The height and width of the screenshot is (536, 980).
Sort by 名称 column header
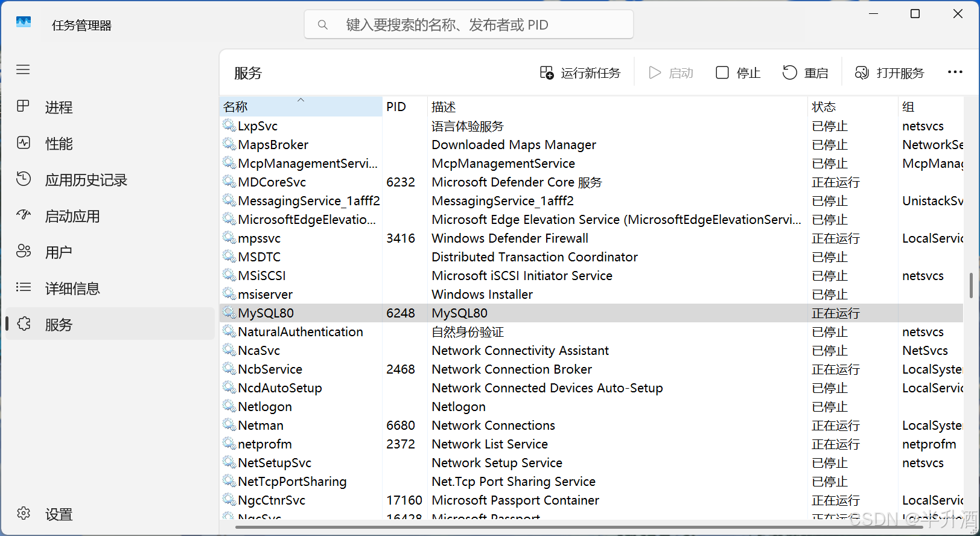tap(301, 107)
